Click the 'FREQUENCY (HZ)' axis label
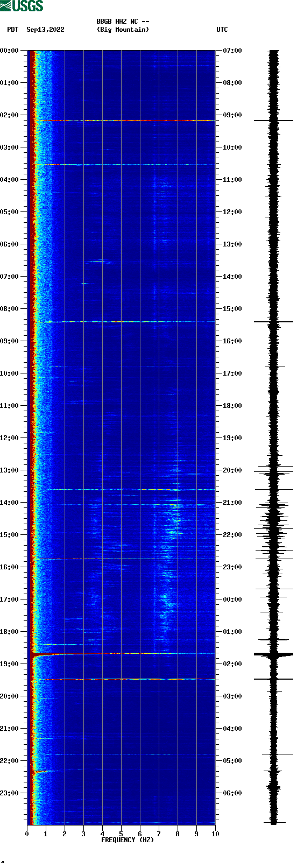Image resolution: width=297 pixels, height=868 pixels. (x=128, y=839)
